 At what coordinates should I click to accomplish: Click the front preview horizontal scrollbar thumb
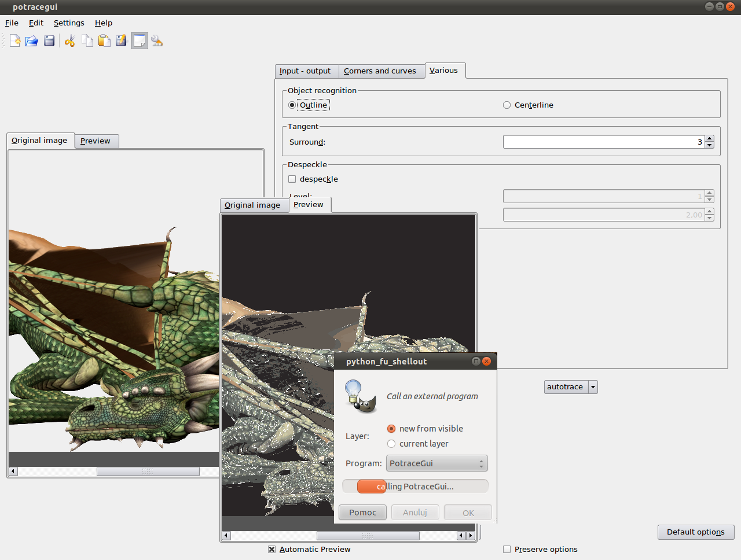coord(368,536)
